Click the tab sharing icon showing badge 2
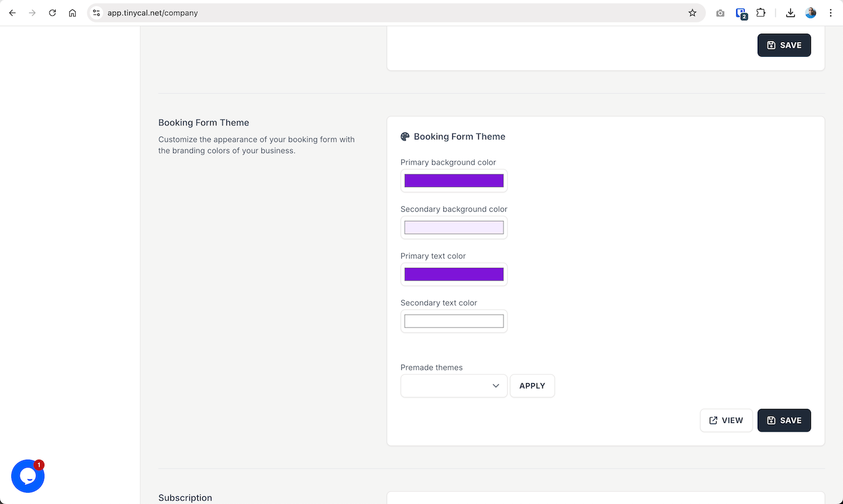843x504 pixels. [x=740, y=12]
